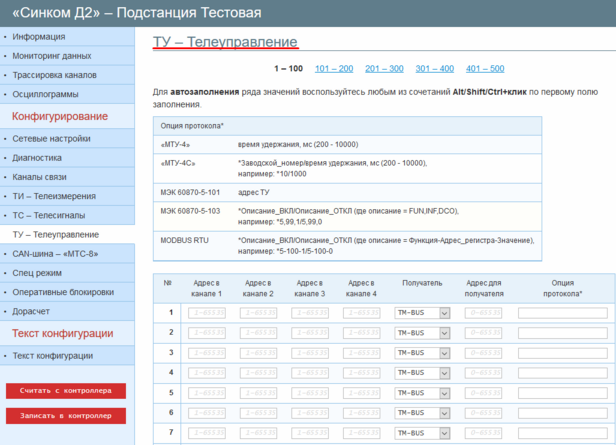
Task: Click Считать с контроллера button
Action: (66, 390)
